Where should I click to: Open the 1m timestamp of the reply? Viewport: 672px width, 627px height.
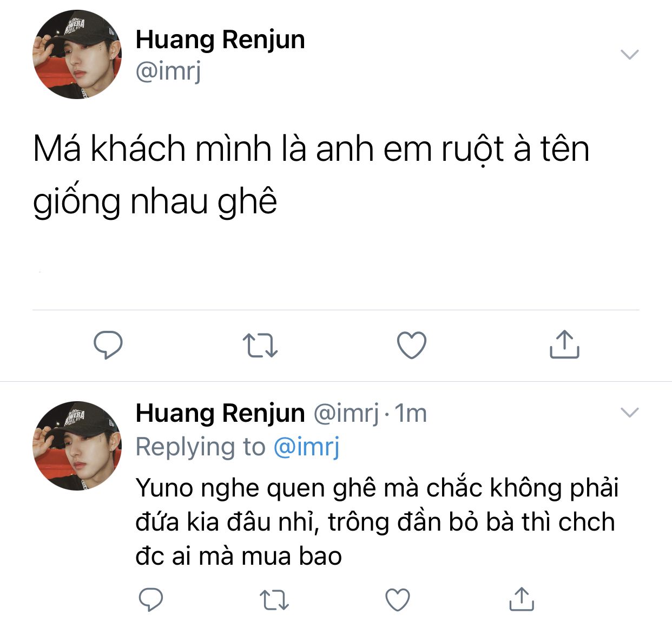click(411, 414)
